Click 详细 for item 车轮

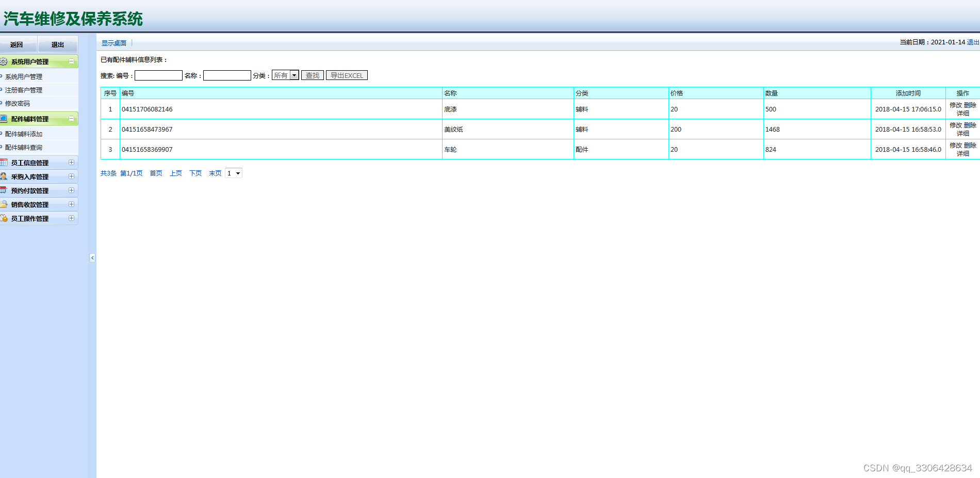pyautogui.click(x=963, y=153)
